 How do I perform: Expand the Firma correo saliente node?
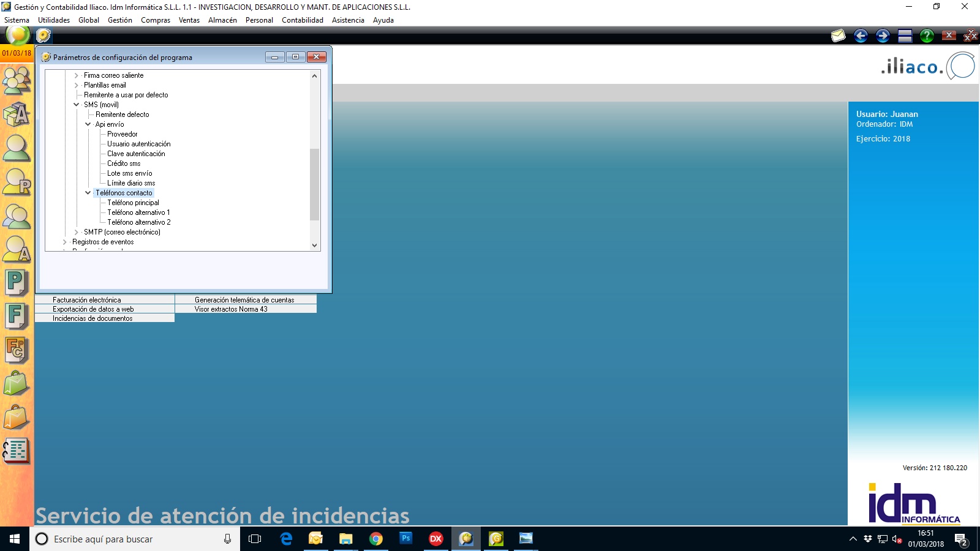pos(77,75)
